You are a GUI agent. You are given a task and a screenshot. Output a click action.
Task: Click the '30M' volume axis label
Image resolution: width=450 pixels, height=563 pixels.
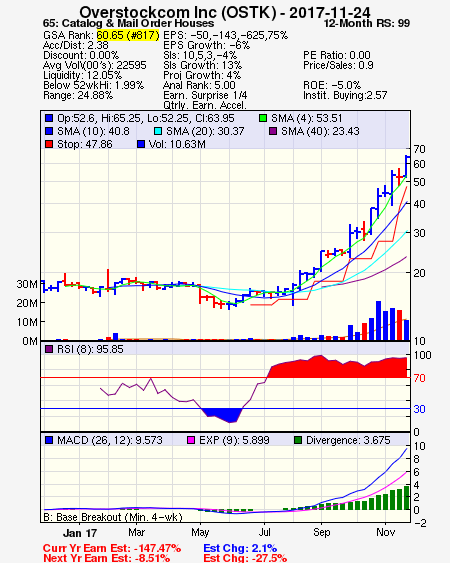(x=27, y=284)
